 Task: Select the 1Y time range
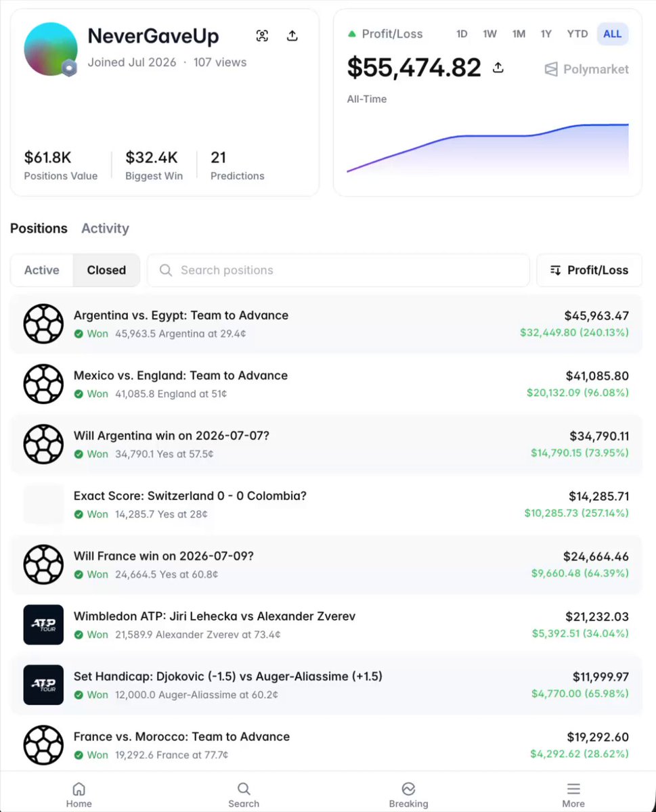point(546,34)
